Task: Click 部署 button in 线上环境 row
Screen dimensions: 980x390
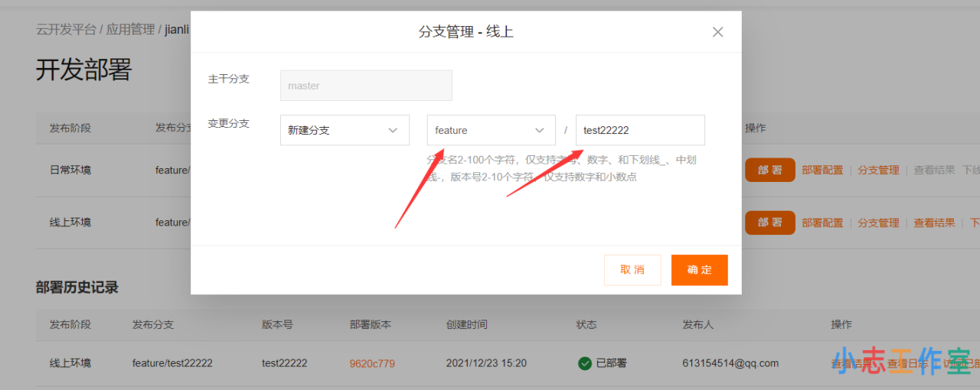Action: [x=770, y=223]
